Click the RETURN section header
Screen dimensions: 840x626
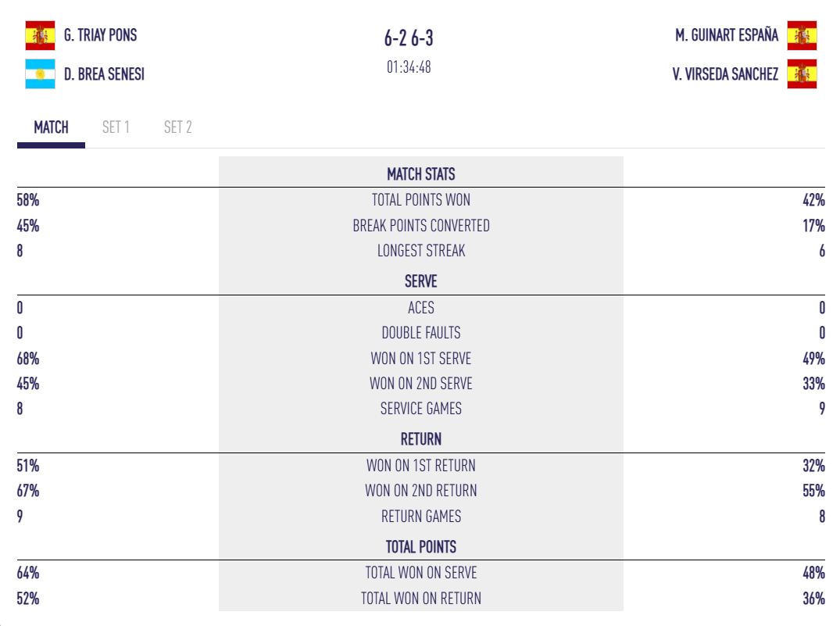click(420, 439)
